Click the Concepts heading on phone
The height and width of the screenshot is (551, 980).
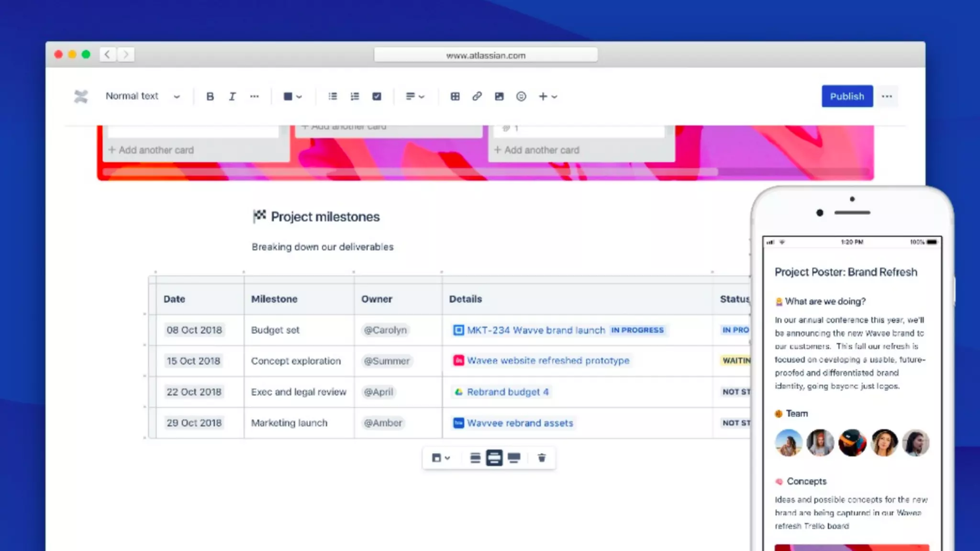tap(806, 481)
